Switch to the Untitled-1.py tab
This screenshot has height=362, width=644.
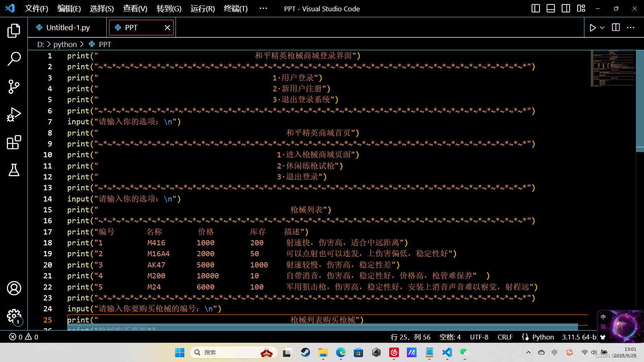(68, 27)
